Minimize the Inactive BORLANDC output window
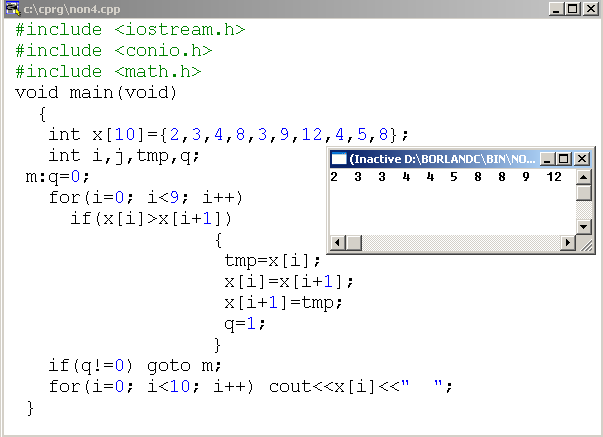 (547, 158)
